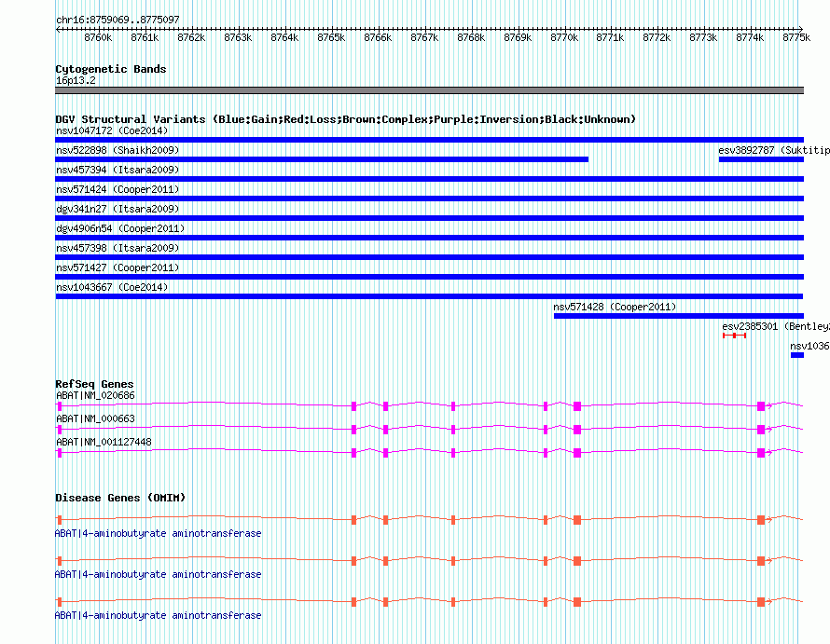The width and height of the screenshot is (830, 644).
Task: Open variant label esv3892787
Action: pos(774,150)
